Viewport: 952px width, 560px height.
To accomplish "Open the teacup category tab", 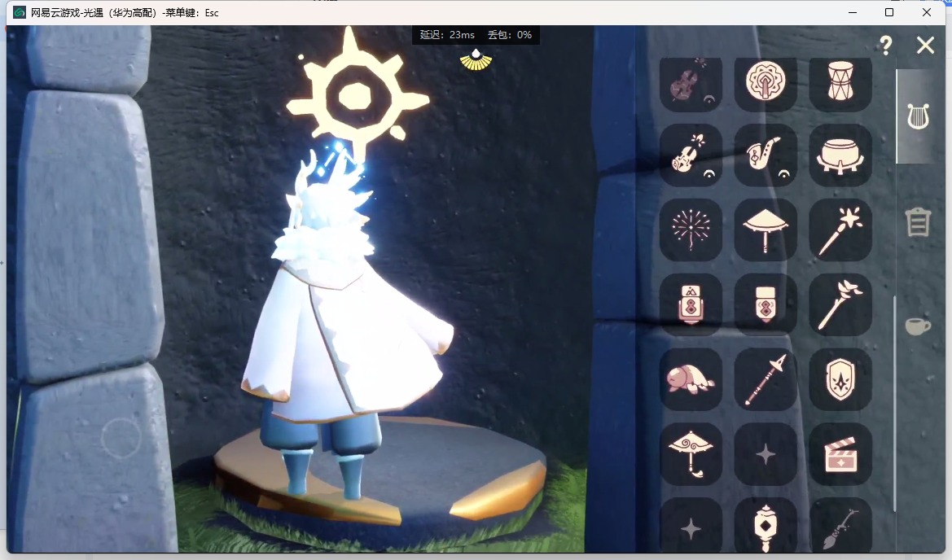I will [918, 326].
